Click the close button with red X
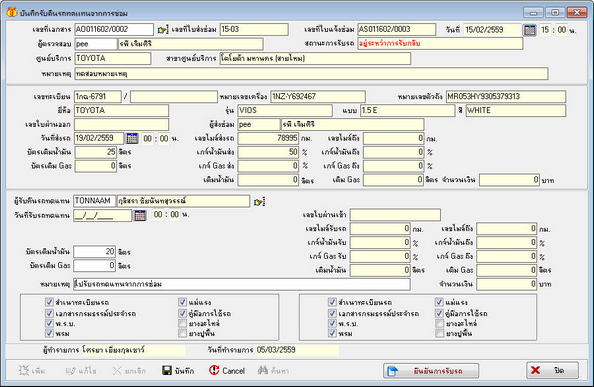The image size is (594, 387). click(552, 370)
